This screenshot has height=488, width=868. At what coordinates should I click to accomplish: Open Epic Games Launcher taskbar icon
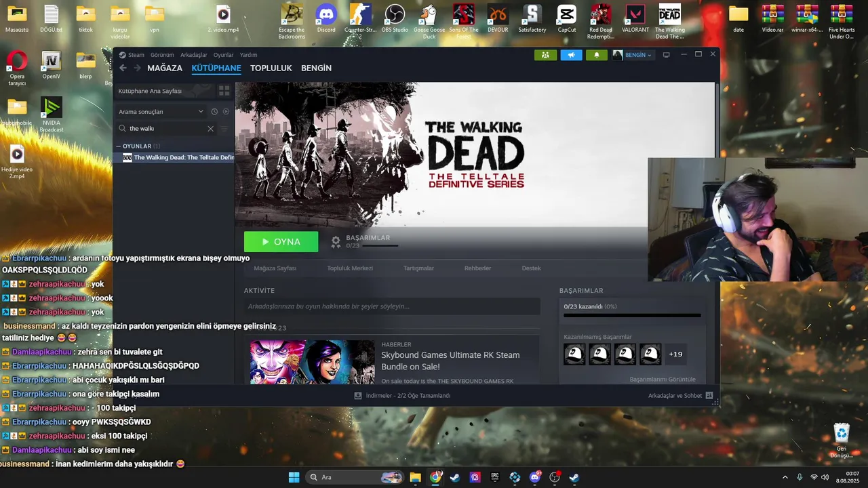click(x=495, y=477)
